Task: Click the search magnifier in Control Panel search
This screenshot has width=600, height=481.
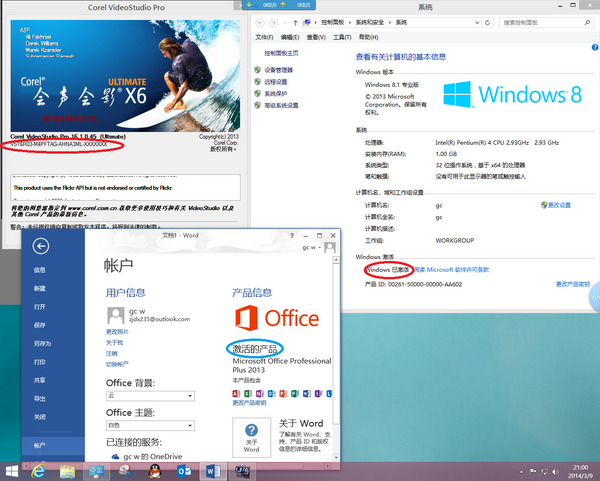Action: (x=587, y=23)
